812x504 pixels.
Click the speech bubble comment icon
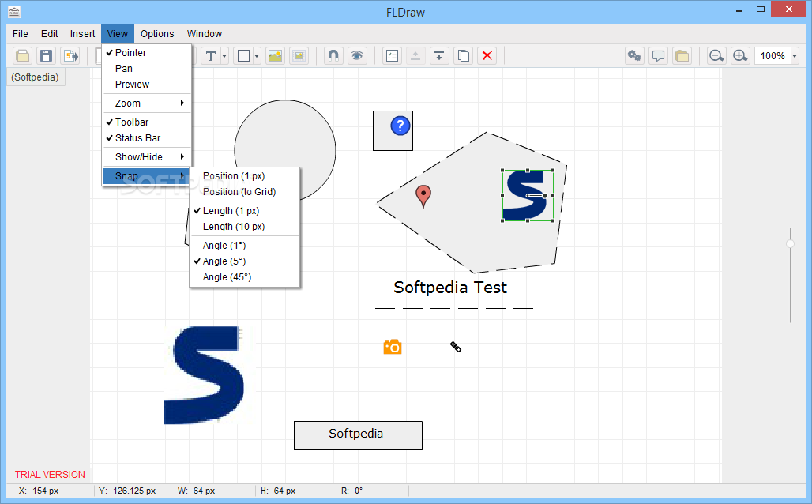(x=658, y=55)
